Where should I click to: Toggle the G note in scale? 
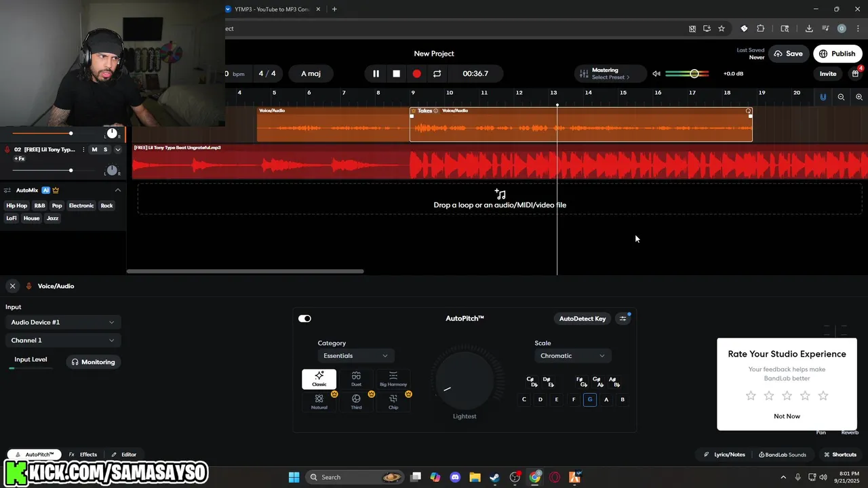[x=590, y=400]
